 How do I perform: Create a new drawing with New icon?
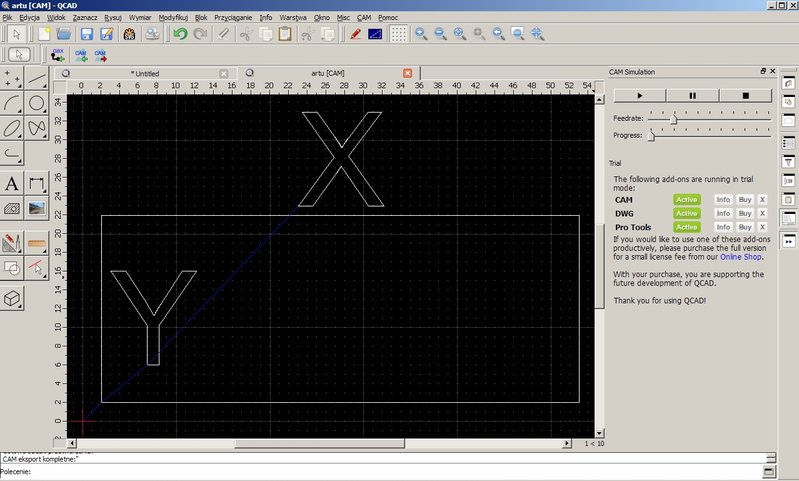[x=44, y=34]
